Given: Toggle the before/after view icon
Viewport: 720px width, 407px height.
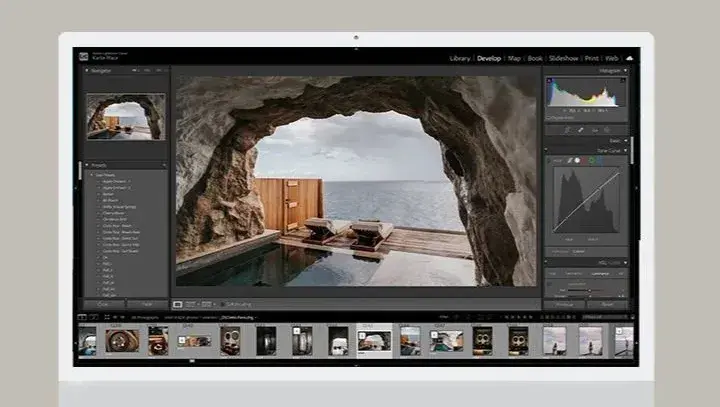Looking at the screenshot, I should 192,304.
